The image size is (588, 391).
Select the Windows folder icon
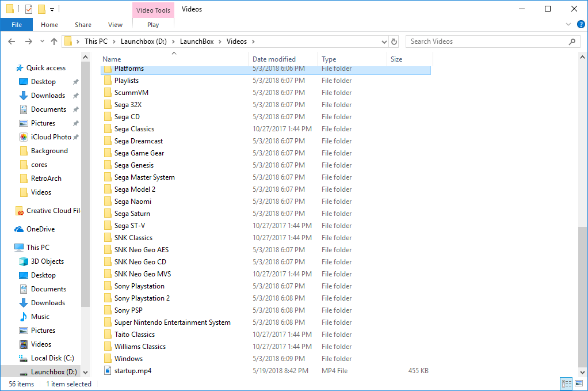(x=108, y=359)
